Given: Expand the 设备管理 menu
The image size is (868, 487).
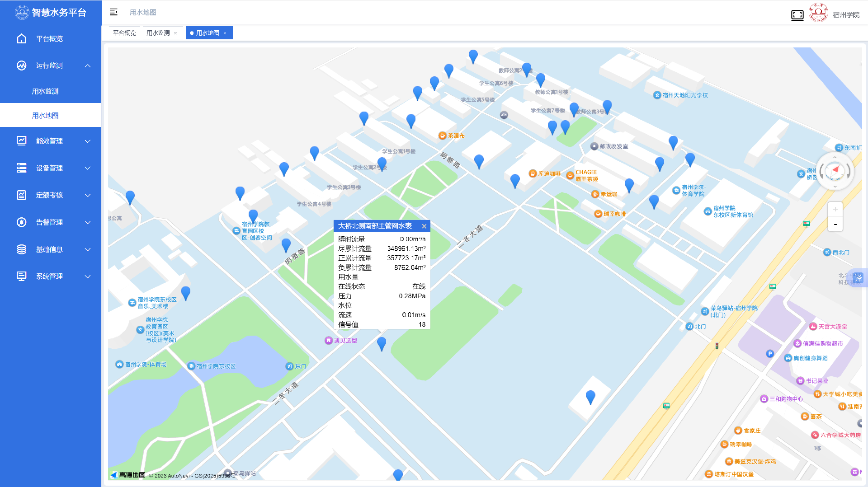Looking at the screenshot, I should [x=88, y=168].
